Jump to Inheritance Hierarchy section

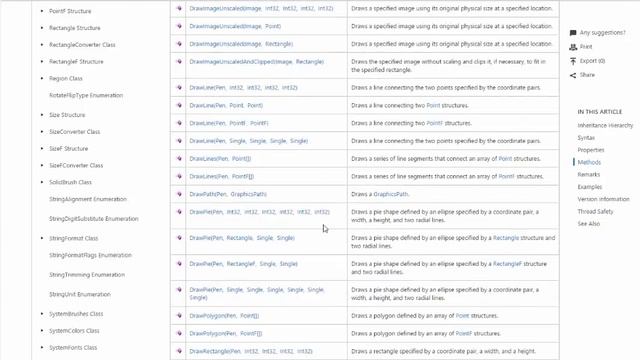coord(605,125)
